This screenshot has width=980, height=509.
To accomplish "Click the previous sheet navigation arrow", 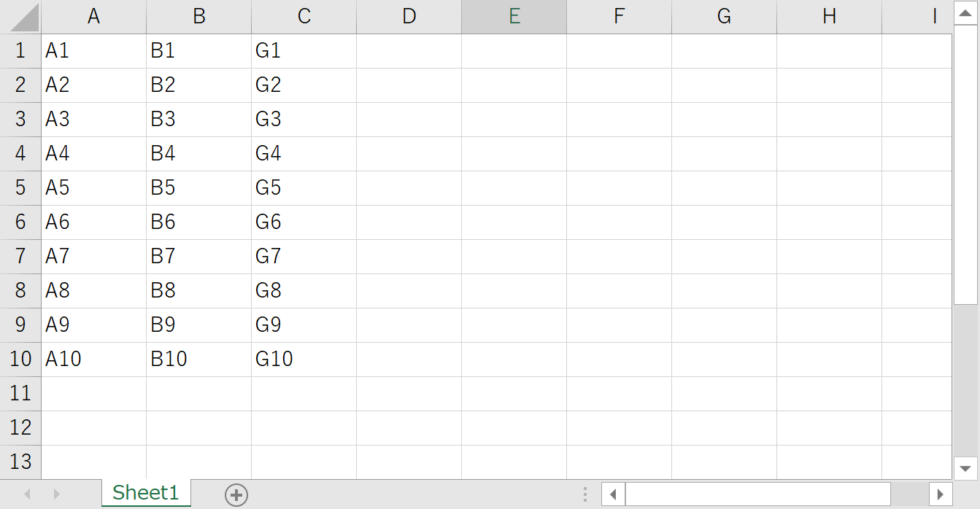I will (28, 494).
